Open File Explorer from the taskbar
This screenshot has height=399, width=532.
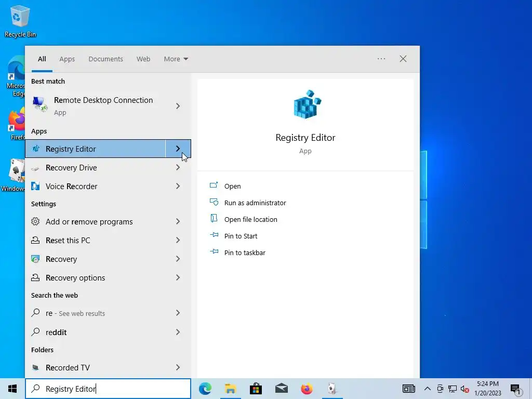230,389
